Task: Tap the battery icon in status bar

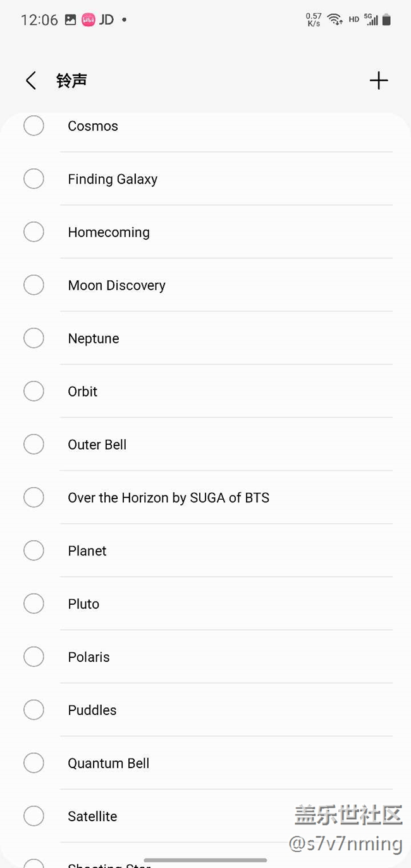Action: click(x=386, y=20)
